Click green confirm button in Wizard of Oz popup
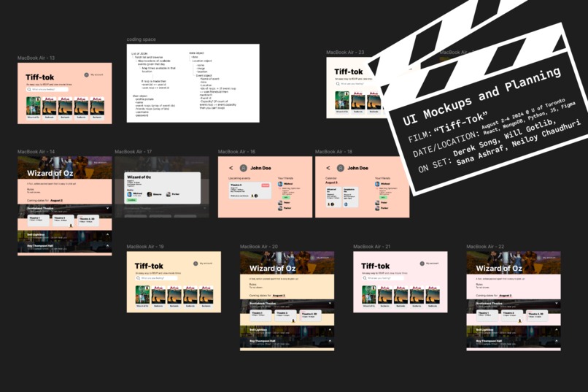This screenshot has height=392, width=588. tap(131, 200)
